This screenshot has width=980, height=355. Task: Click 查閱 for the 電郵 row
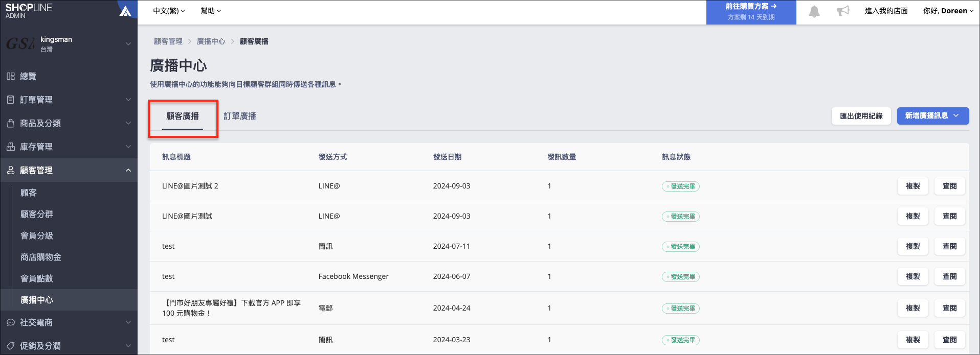pyautogui.click(x=949, y=308)
